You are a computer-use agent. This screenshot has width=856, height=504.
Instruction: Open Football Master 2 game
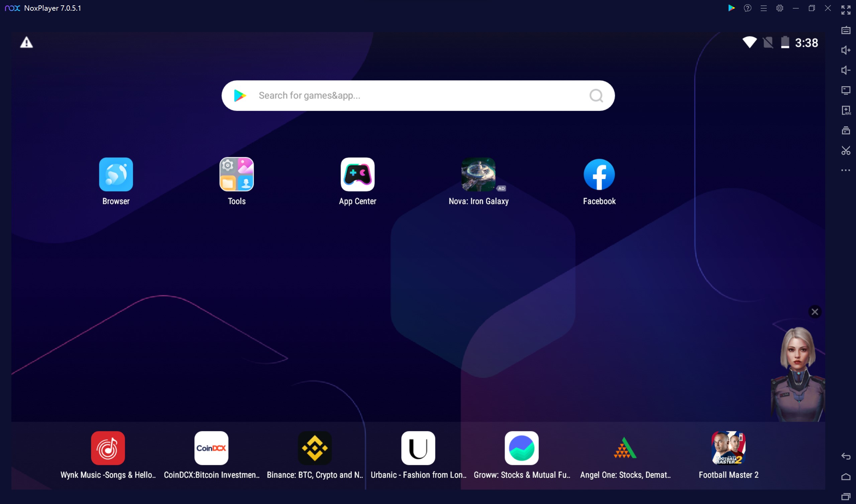coord(729,448)
